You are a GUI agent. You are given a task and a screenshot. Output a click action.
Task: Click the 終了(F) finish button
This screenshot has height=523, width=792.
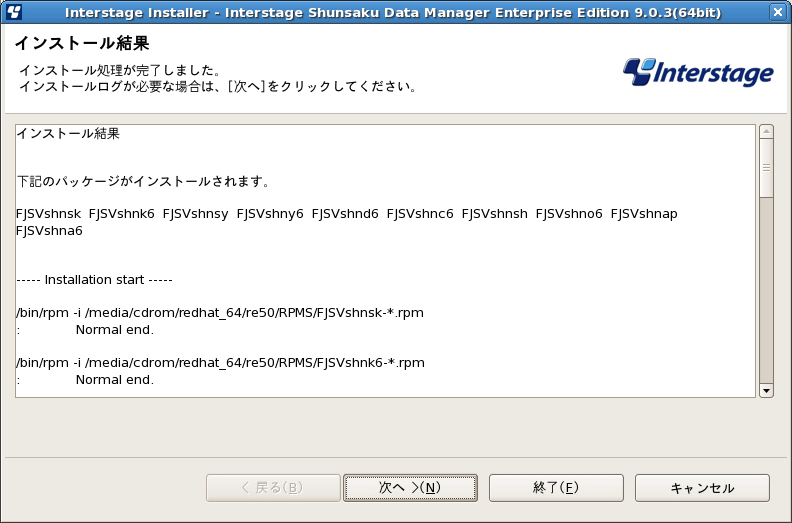pos(556,488)
